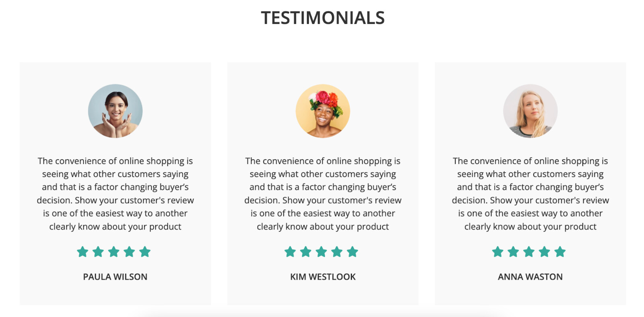Open Paula Wilson's circular avatar photo
Viewport: 644px width, 317px height.
[115, 111]
